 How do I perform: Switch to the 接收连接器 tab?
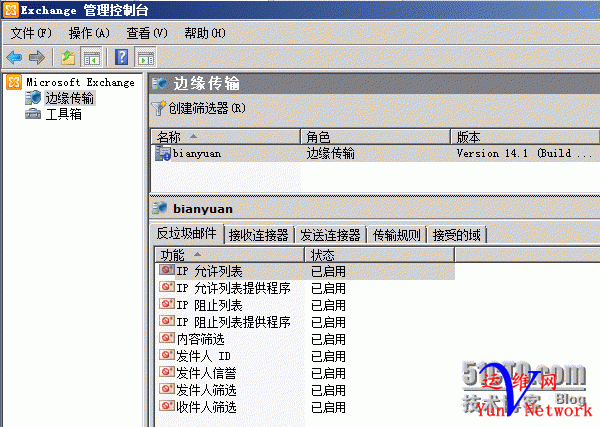pyautogui.click(x=259, y=235)
